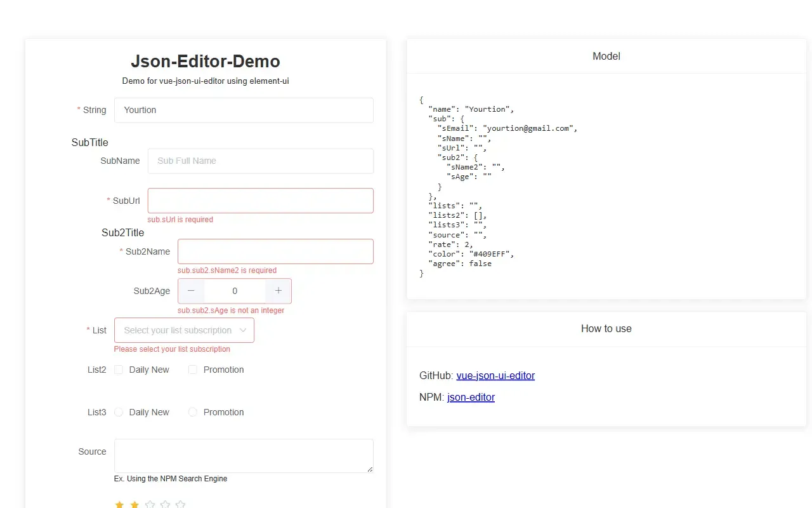The image size is (812, 508).
Task: Open the list subscription dropdown
Action: tap(184, 330)
